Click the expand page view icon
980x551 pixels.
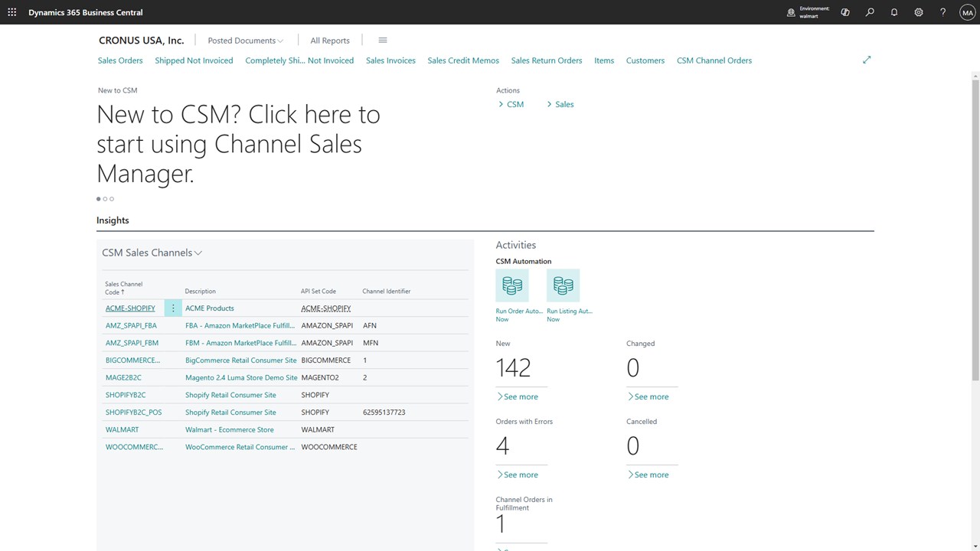tap(867, 60)
